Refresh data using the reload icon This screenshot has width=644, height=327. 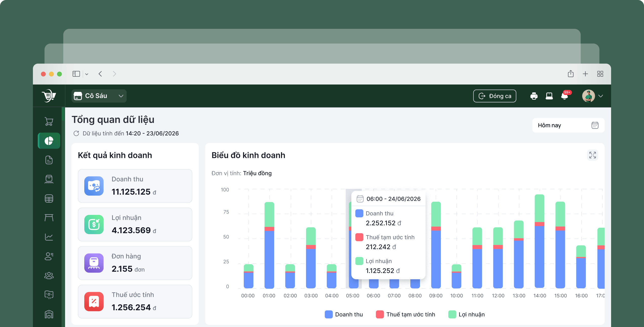click(x=76, y=133)
